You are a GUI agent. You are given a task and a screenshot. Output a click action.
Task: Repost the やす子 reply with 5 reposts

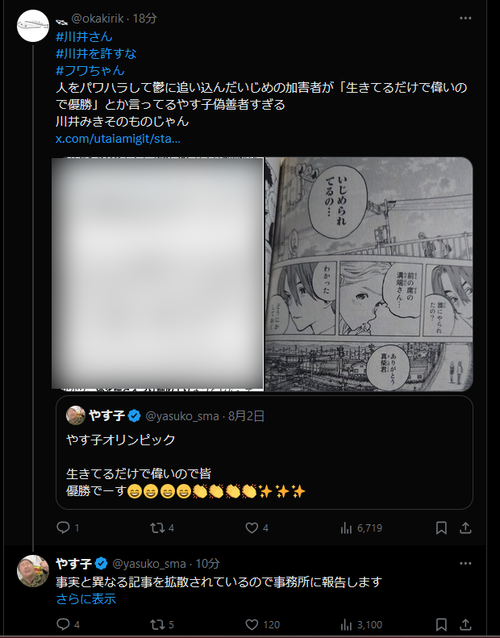click(162, 625)
